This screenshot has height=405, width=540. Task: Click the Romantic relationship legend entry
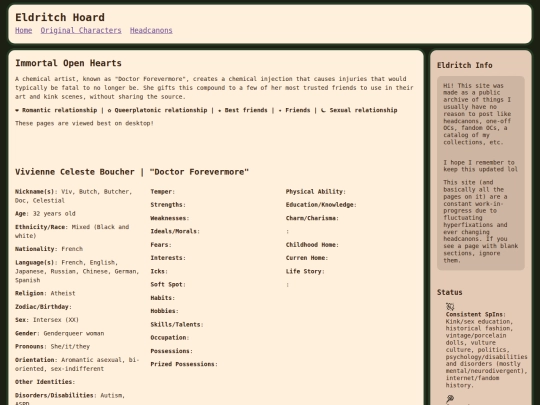56,110
